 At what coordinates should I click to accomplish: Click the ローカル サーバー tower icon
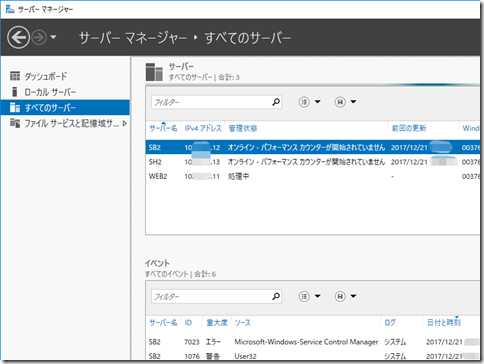coord(14,92)
